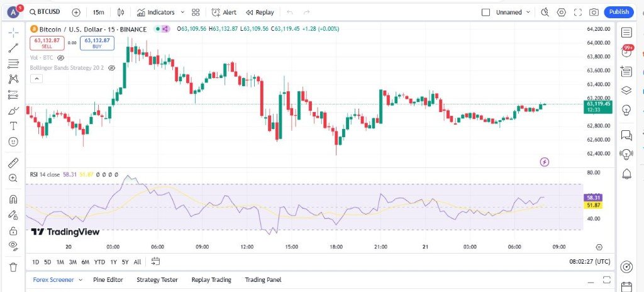
Task: Toggle hide all drawings eye icon
Action: point(14,246)
